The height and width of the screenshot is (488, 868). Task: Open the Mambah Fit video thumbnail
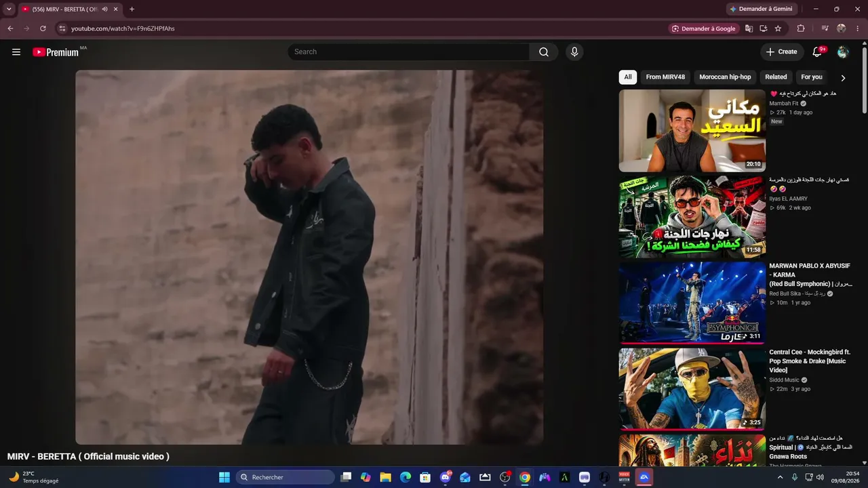[x=692, y=131]
